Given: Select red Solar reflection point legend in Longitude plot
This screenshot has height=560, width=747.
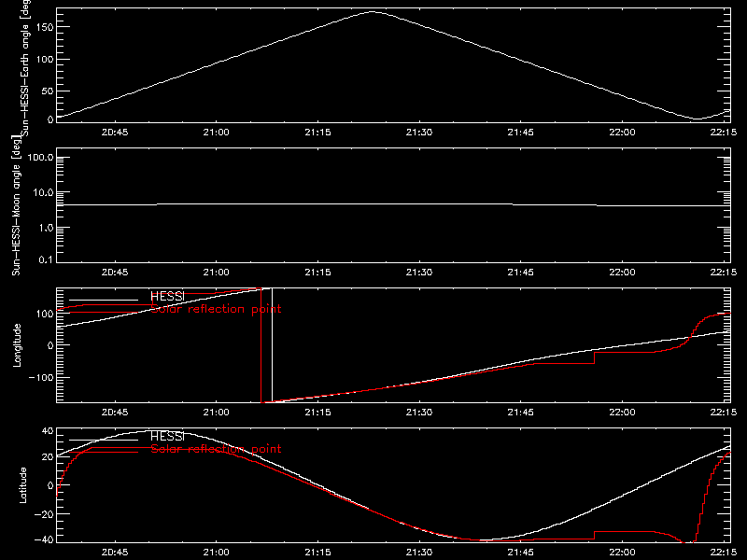Looking at the screenshot, I should pyautogui.click(x=216, y=309).
